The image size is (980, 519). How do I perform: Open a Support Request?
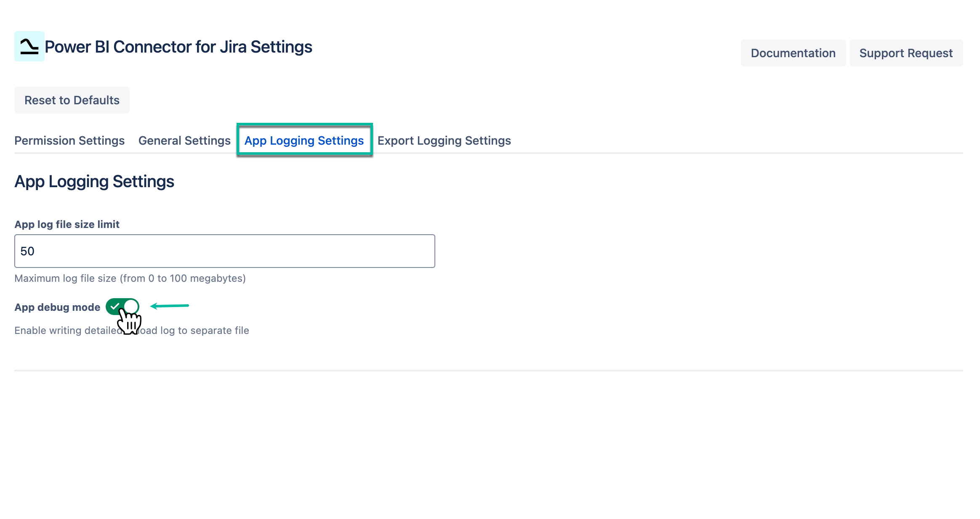point(906,53)
